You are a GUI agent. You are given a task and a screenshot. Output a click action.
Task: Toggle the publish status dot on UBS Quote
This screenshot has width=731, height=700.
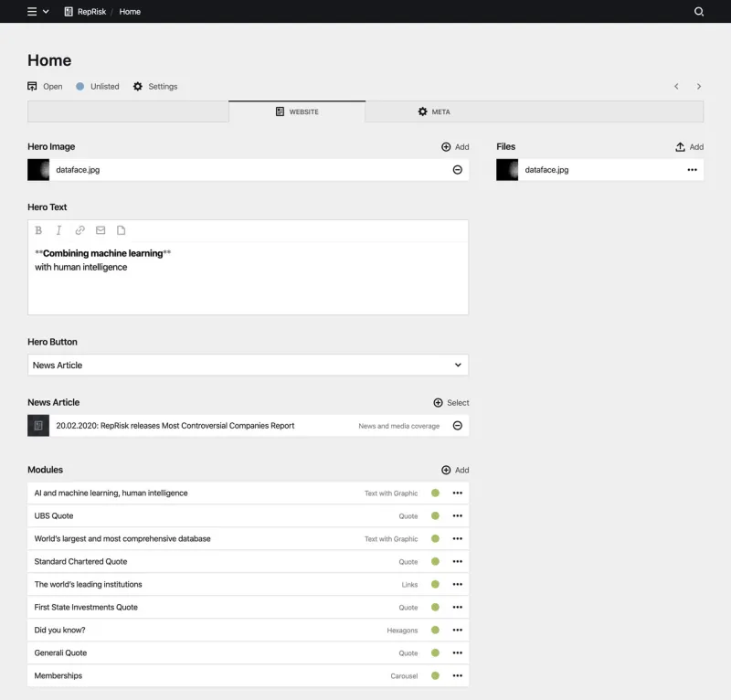[436, 515]
